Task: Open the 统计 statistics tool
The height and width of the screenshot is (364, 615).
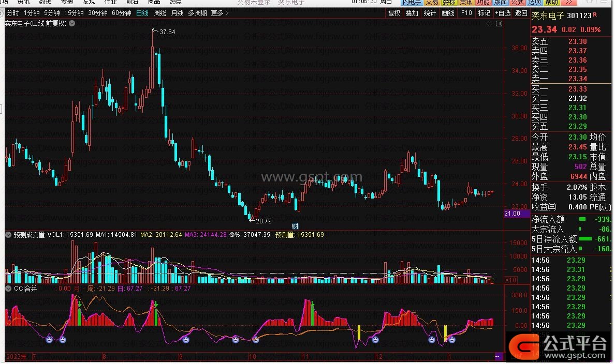Action: coord(430,13)
